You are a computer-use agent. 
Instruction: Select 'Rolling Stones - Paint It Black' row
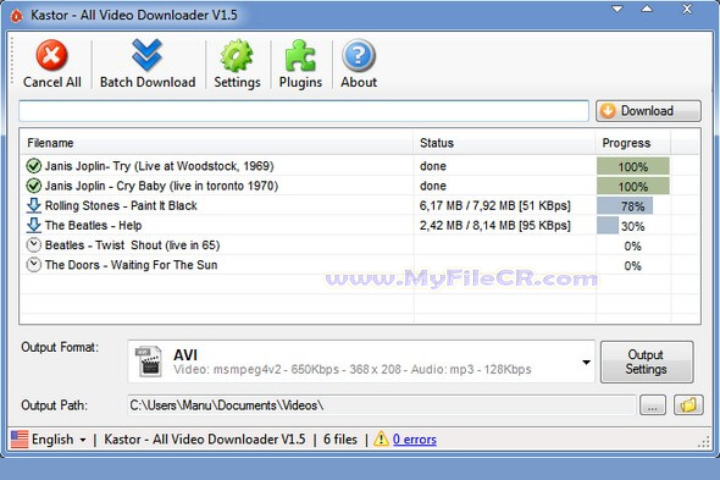coord(121,205)
